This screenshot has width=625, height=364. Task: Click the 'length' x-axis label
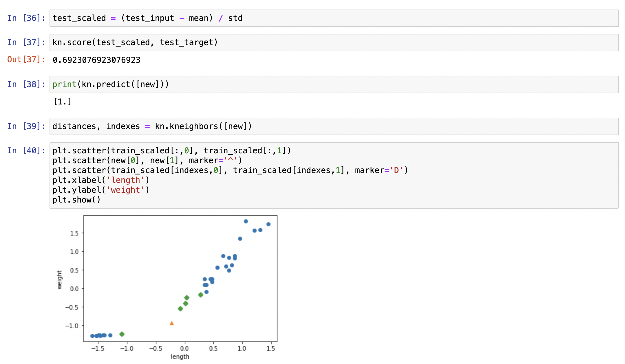click(180, 356)
